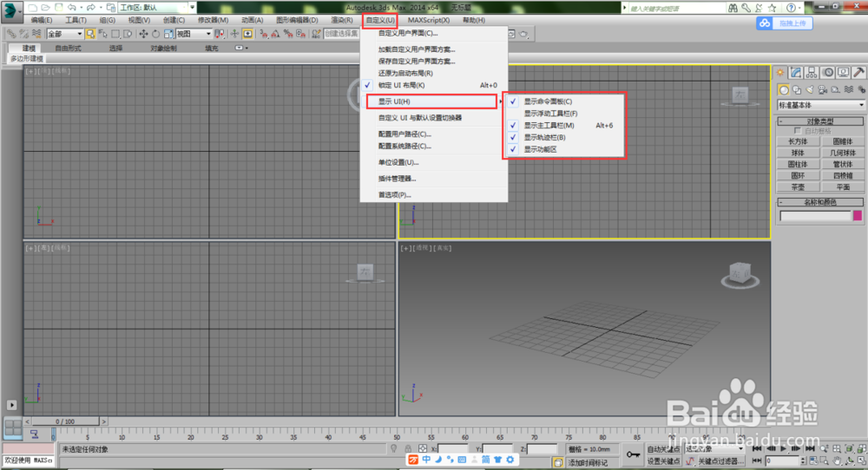This screenshot has width=868, height=470.
Task: Open the selection filter 全部 dropdown
Action: [x=65, y=34]
